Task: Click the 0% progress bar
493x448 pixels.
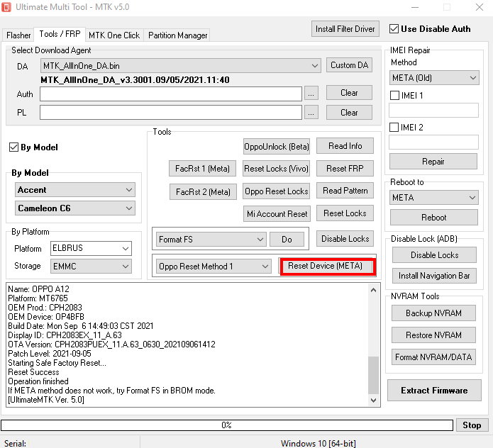Action: click(x=227, y=425)
